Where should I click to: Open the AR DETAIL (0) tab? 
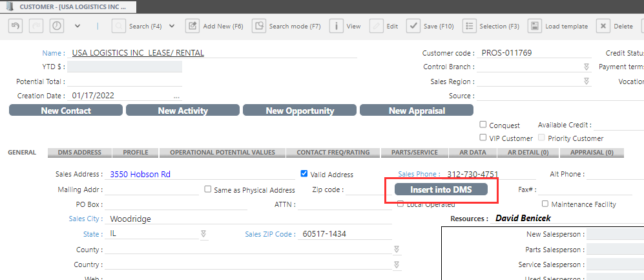click(528, 153)
